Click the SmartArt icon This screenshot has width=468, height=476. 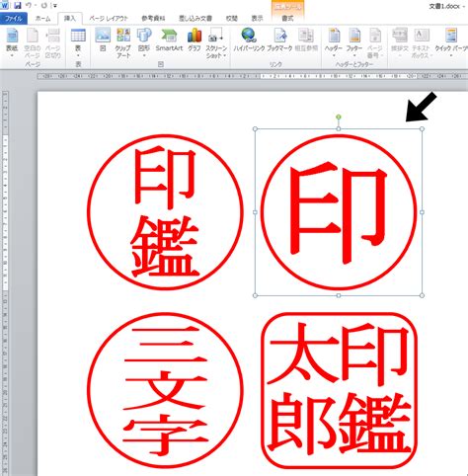[169, 40]
